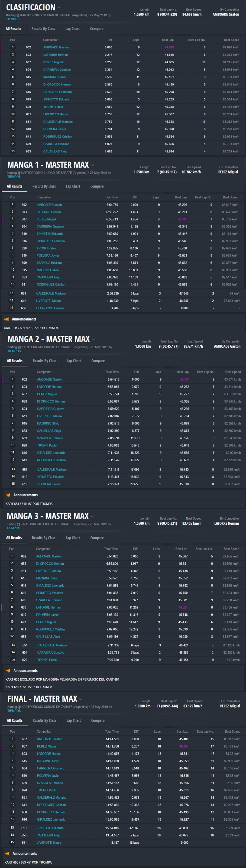Expand the CLASIFICACION title dropdown chevron
The width and height of the screenshot is (246, 868).
point(59,7)
